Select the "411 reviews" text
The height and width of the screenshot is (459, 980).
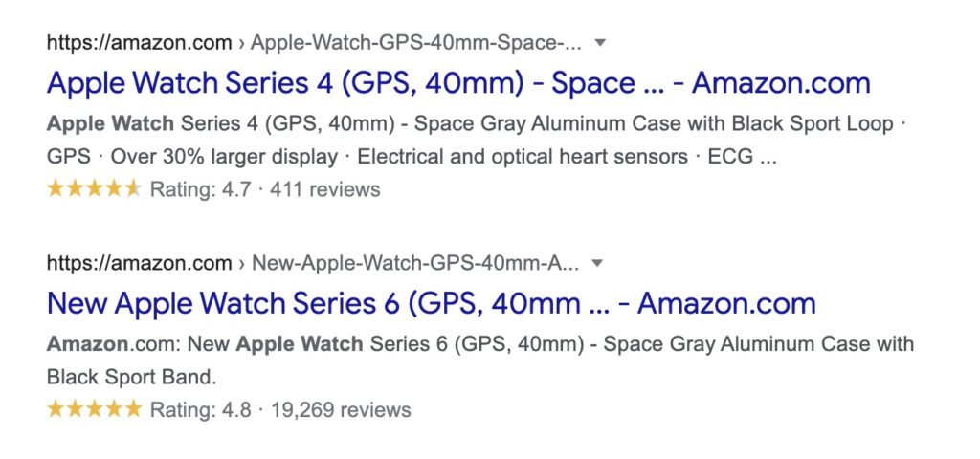coord(325,189)
